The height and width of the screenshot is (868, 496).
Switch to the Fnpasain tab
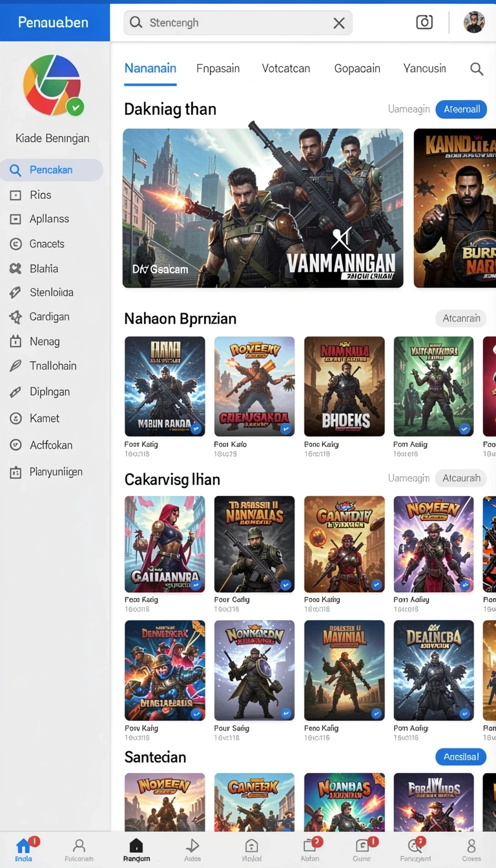click(x=218, y=68)
